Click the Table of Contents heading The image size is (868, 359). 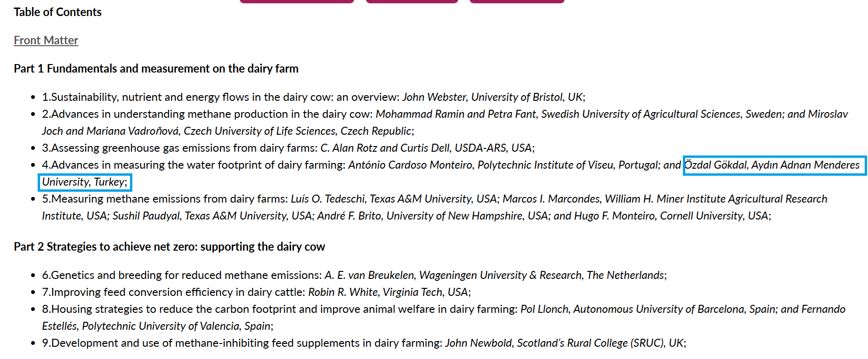click(x=57, y=12)
